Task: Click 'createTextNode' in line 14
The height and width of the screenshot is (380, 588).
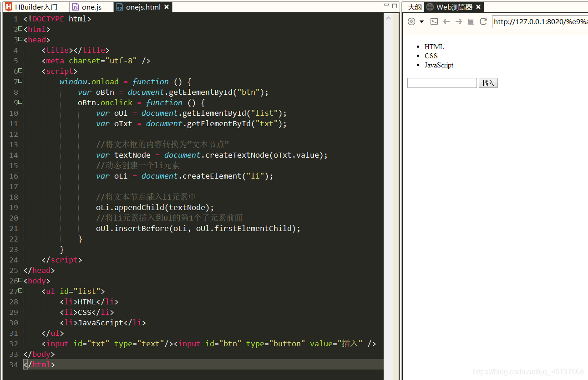Action: 237,155
